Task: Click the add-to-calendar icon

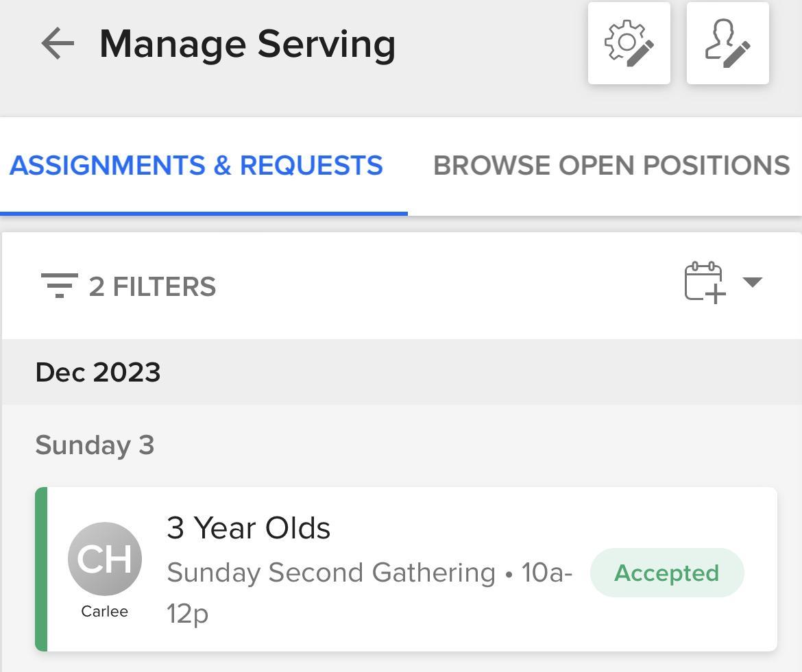Action: (x=705, y=282)
